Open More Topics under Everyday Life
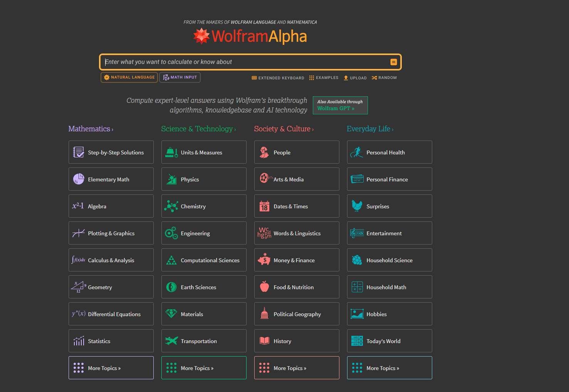The image size is (569, 392). point(389,368)
